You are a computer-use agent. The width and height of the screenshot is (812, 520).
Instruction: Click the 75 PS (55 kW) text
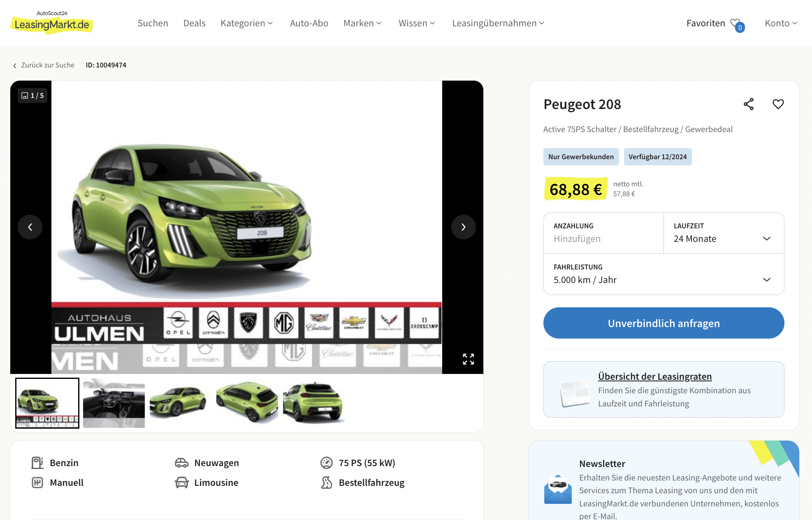(367, 463)
